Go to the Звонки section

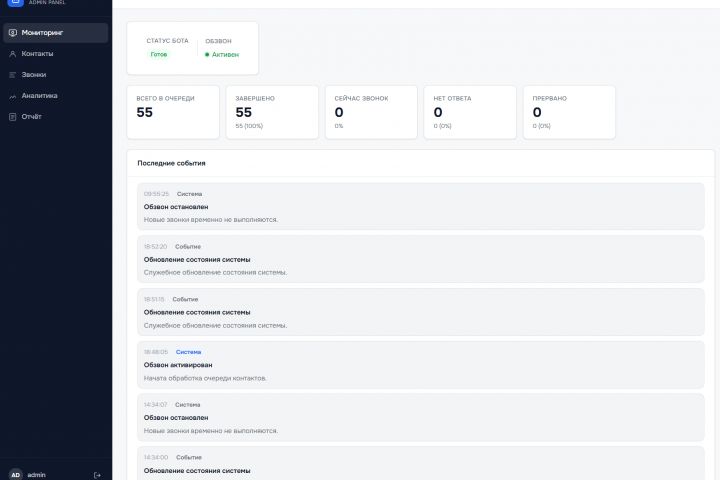[x=34, y=75]
